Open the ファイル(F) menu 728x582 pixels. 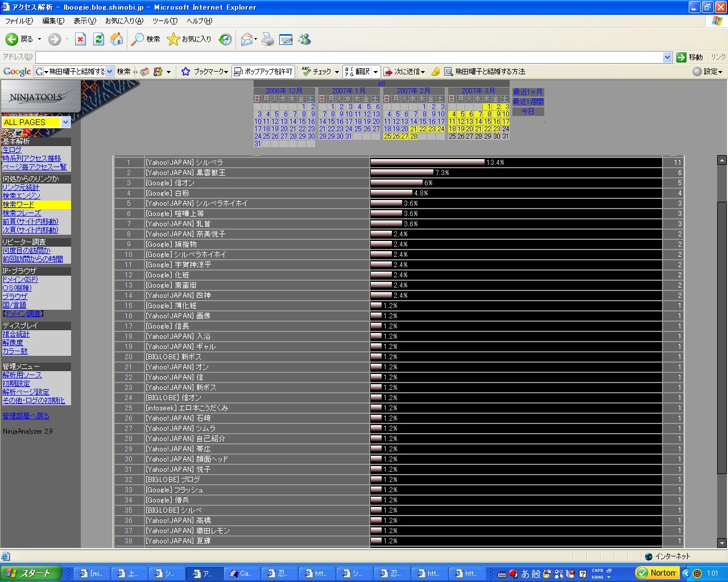19,21
